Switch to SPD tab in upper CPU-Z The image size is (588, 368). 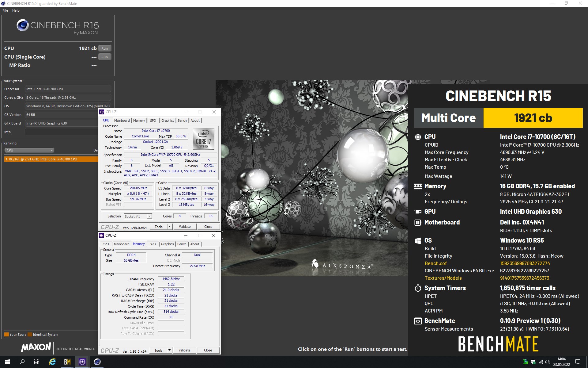pos(153,121)
